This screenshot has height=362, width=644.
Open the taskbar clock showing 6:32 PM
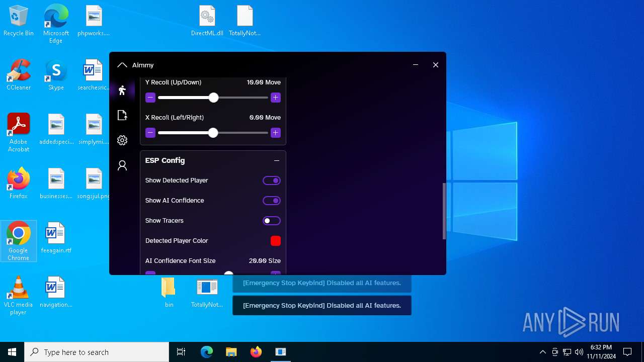[x=601, y=352]
